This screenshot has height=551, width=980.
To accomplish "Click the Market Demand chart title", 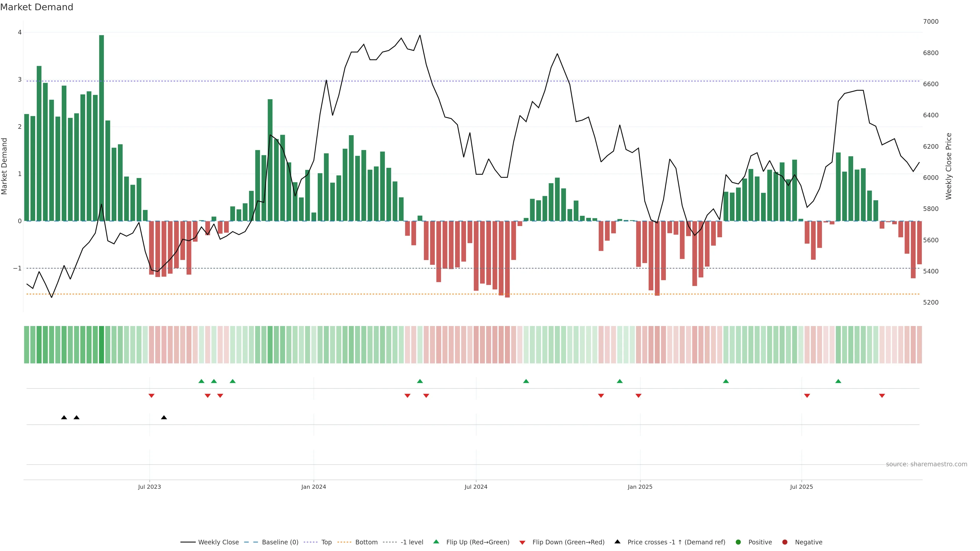I will click(x=36, y=7).
